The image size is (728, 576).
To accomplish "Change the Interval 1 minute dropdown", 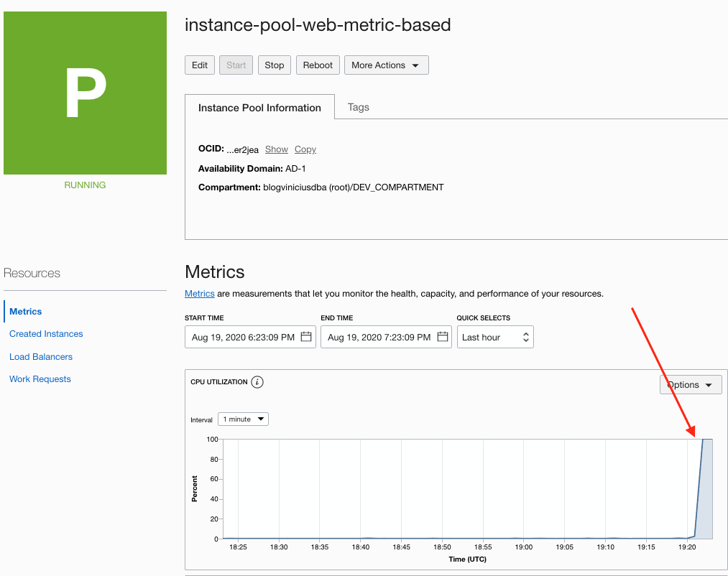I will 243,419.
